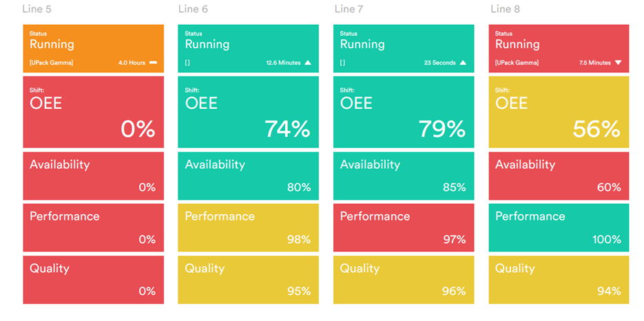This screenshot has height=321, width=644.
Task: Select Line 6 Availability 80% tile
Action: [x=248, y=176]
